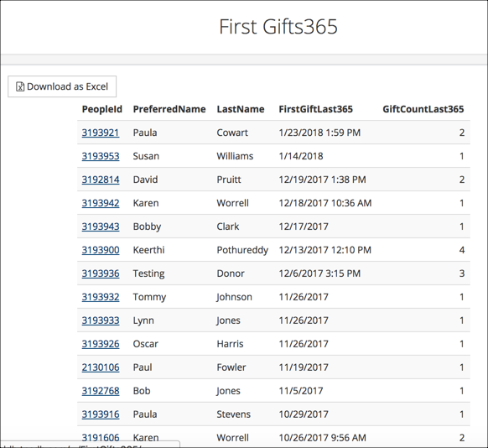Open PeopleId 3192814 for David Pruitt
The width and height of the screenshot is (488, 448).
point(101,180)
